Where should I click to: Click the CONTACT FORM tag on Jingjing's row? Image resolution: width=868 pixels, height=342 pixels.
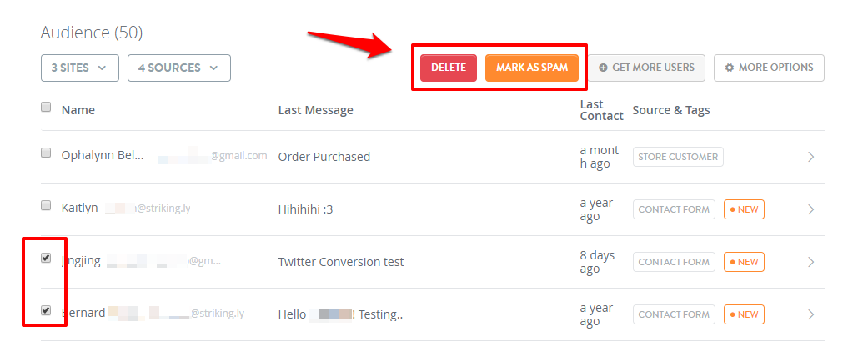[674, 262]
